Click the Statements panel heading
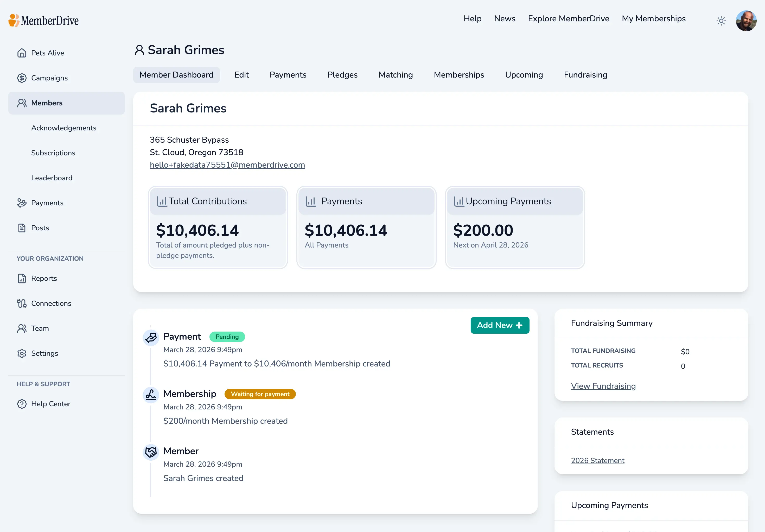This screenshot has height=532, width=765. coord(592,432)
